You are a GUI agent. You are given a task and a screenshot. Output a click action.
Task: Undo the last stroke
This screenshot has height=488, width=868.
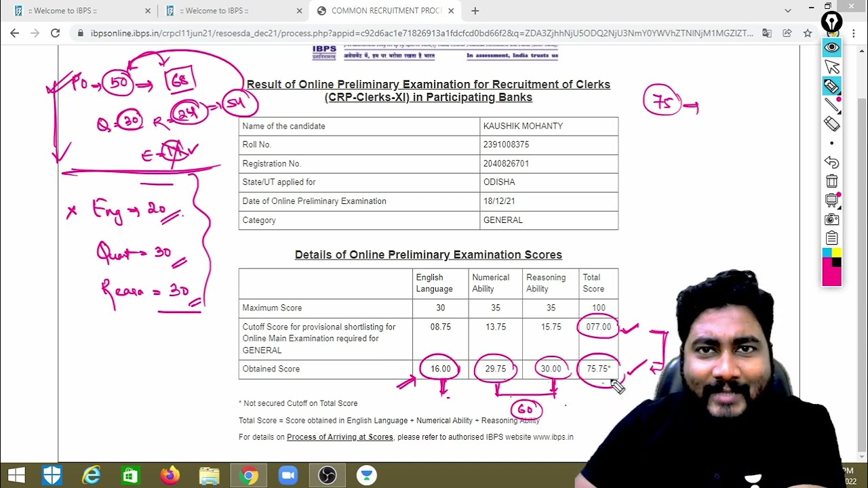point(831,162)
